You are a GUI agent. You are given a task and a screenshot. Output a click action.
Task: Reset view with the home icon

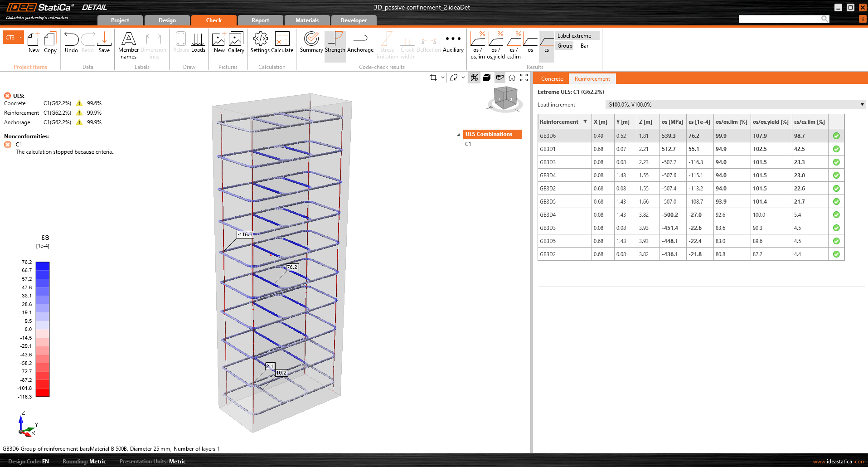click(512, 78)
